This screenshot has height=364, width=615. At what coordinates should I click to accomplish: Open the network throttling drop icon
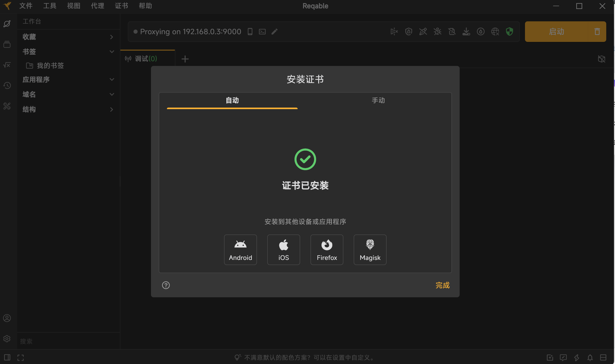coord(480,31)
